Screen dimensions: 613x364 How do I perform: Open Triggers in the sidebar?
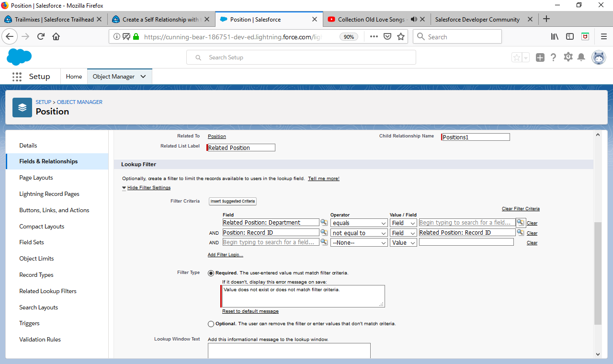(x=29, y=323)
